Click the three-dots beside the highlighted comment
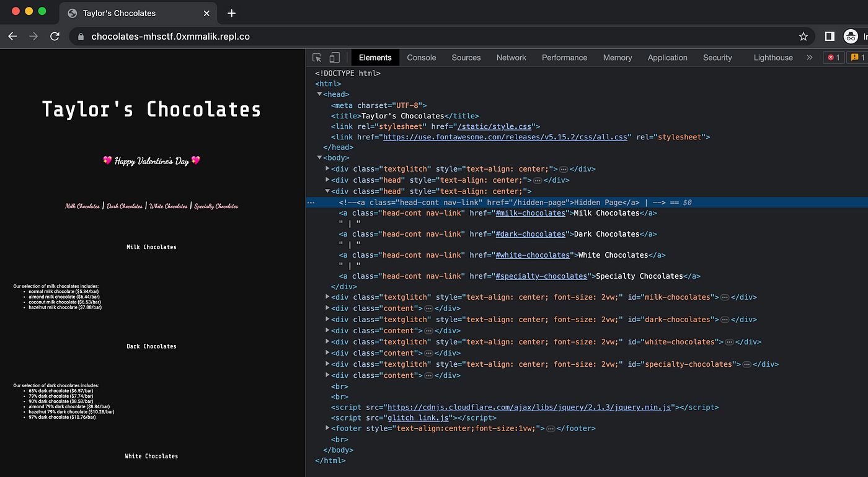 pos(311,203)
